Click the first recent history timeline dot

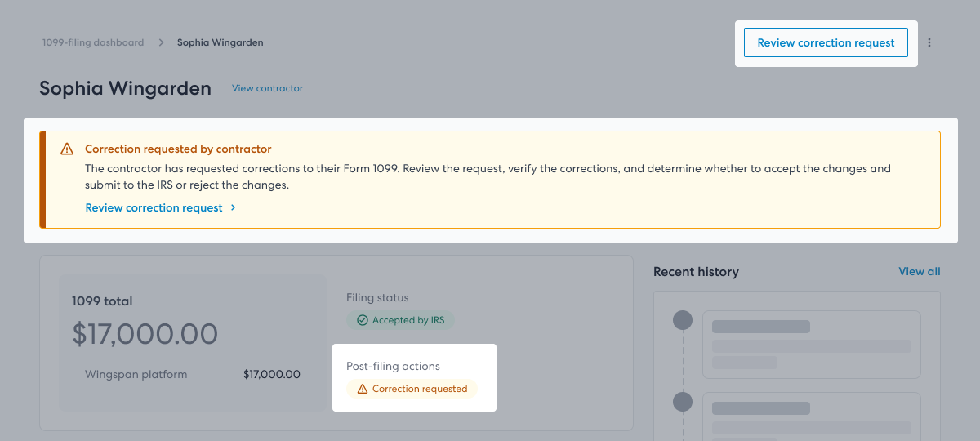pos(683,320)
